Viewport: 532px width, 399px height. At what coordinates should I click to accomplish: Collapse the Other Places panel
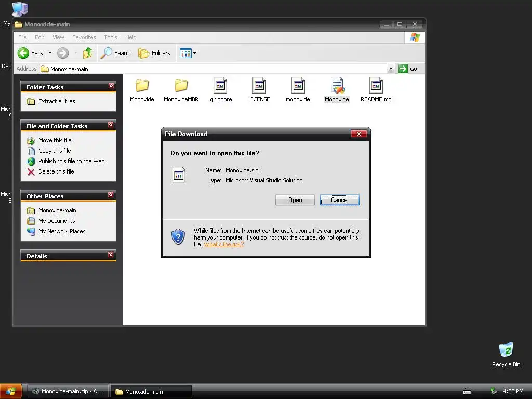tap(111, 195)
